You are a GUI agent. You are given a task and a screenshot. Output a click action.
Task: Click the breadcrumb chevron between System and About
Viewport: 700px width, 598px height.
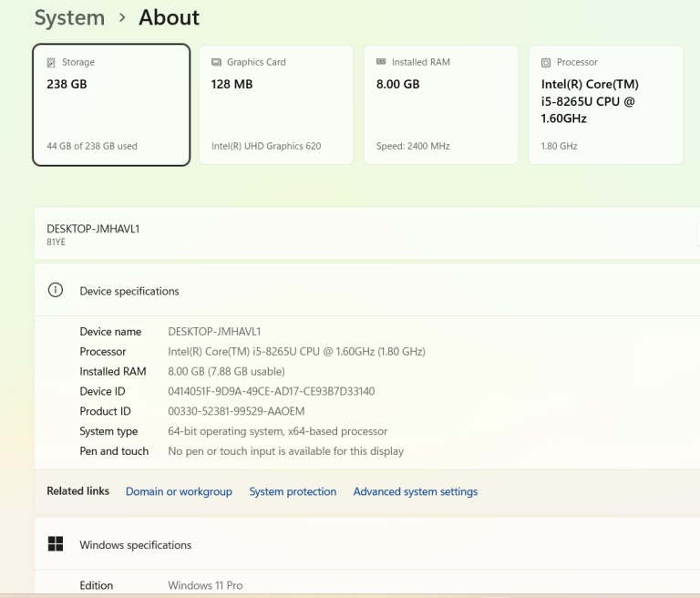[122, 17]
